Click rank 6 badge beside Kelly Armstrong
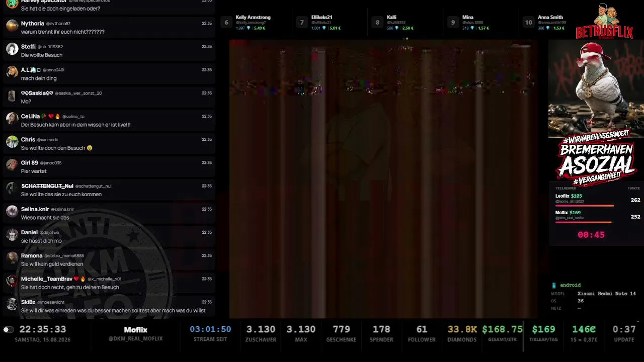The image size is (644, 362). [x=226, y=22]
